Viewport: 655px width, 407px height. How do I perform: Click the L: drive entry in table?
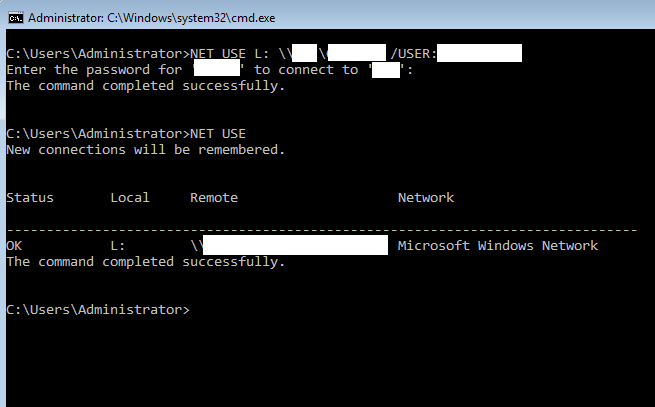click(x=118, y=246)
